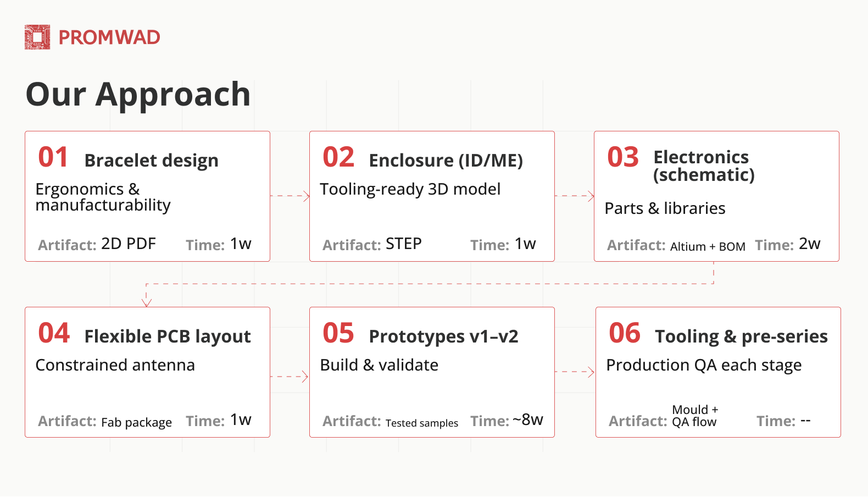Select the Our Approach heading

point(138,94)
